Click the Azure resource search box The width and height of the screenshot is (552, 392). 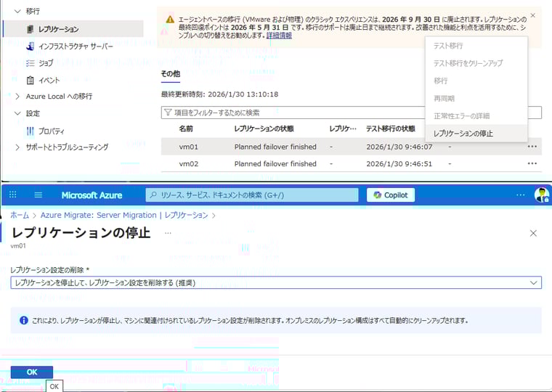[252, 195]
